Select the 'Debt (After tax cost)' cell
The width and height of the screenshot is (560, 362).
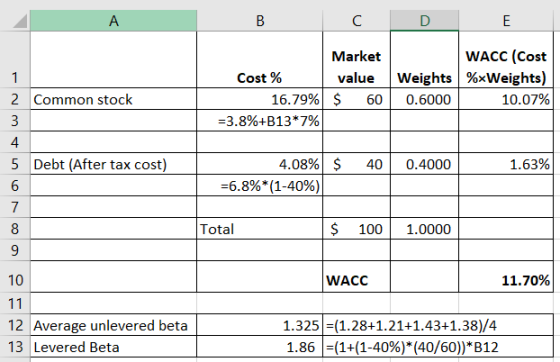coord(114,164)
